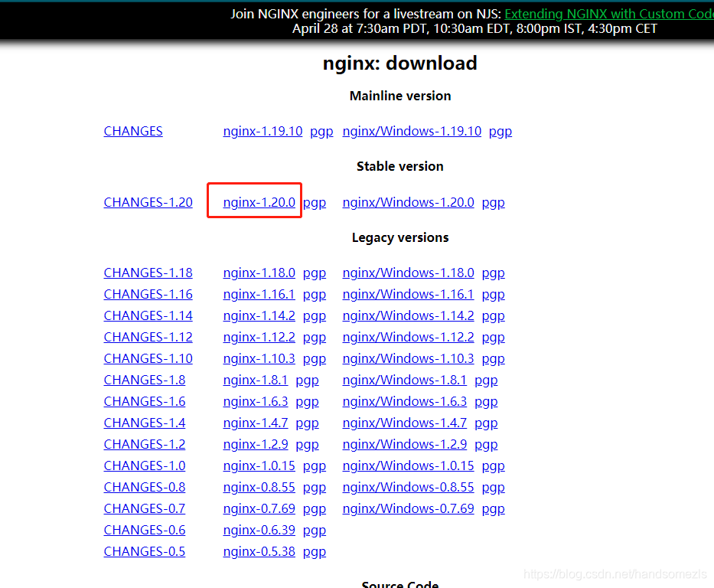Viewport: 714px width, 588px height.
Task: Open pgp signature for nginx-1.14.2
Action: coord(315,316)
